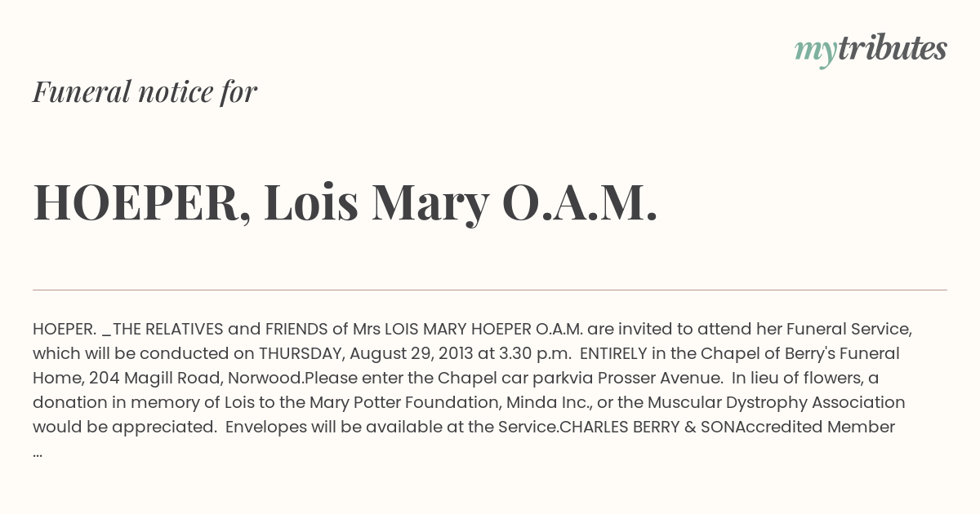This screenshot has width=980, height=514.
Task: Click the mytributes logo
Action: point(871,51)
